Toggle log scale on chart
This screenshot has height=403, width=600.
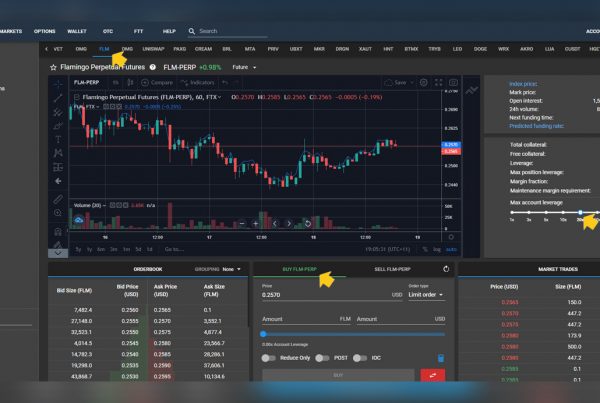437,250
